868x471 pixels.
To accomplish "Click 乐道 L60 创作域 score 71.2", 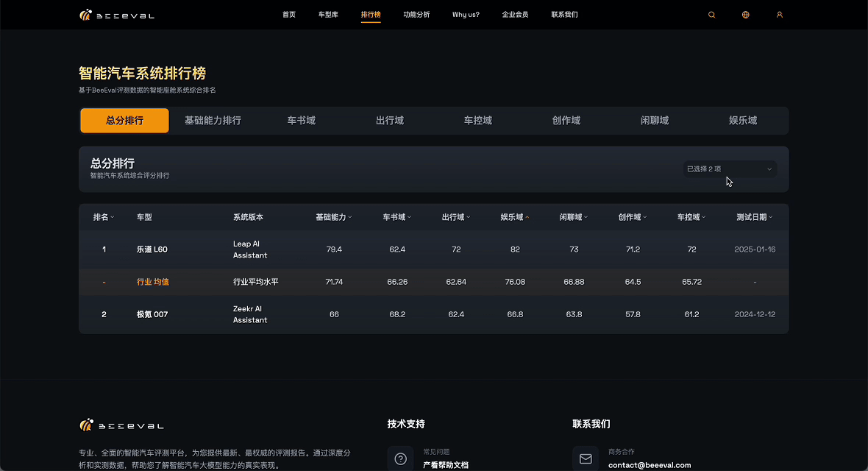I will tap(633, 249).
